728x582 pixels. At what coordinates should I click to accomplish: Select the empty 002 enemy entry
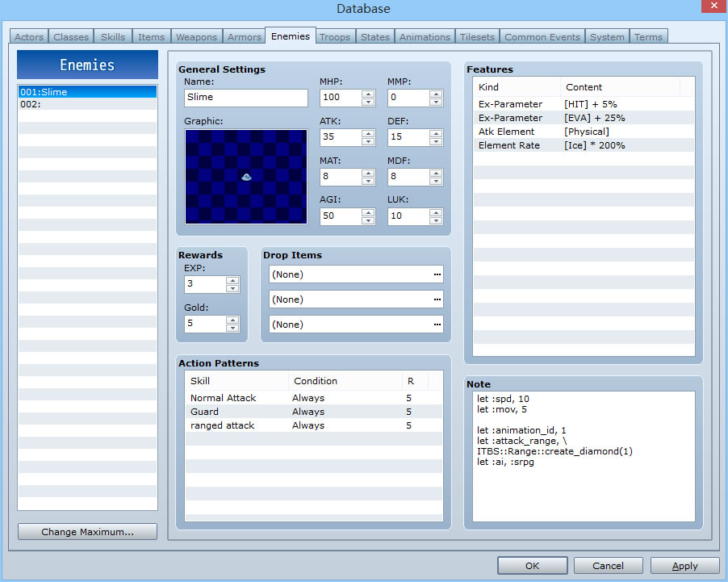point(87,104)
